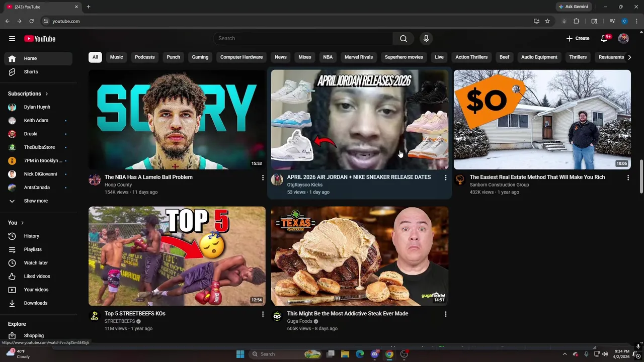This screenshot has height=362, width=644.
Task: Open File Explorer from the taskbar
Action: tap(345, 354)
